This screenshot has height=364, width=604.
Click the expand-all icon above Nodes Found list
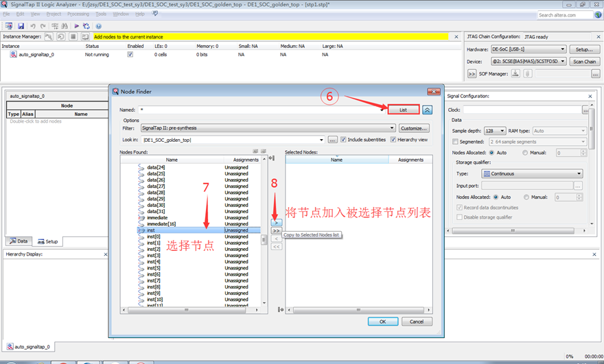click(255, 151)
